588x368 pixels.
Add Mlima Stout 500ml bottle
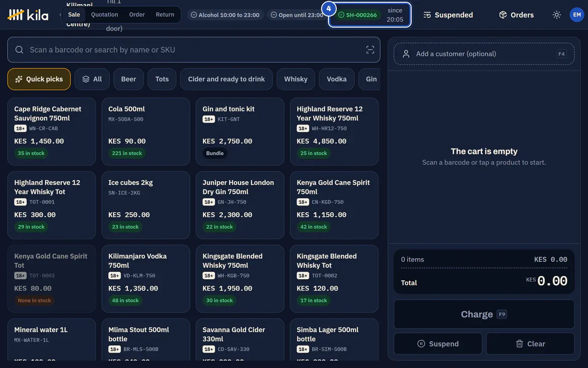[146, 339]
